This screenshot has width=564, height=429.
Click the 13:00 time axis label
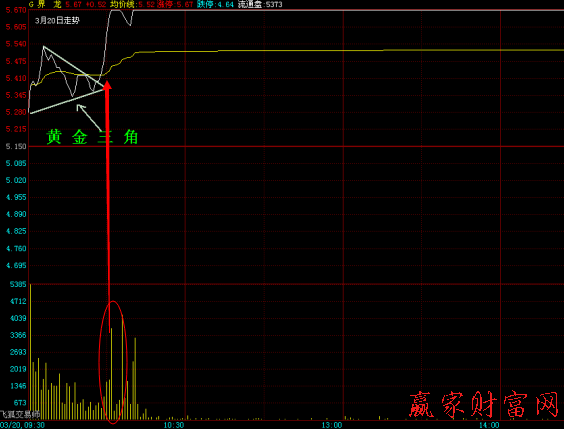pyautogui.click(x=332, y=425)
